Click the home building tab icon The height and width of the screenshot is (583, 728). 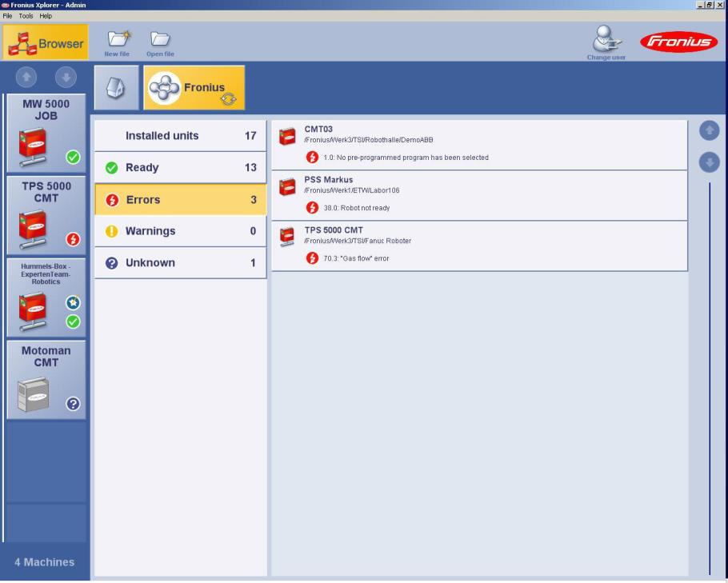click(116, 87)
